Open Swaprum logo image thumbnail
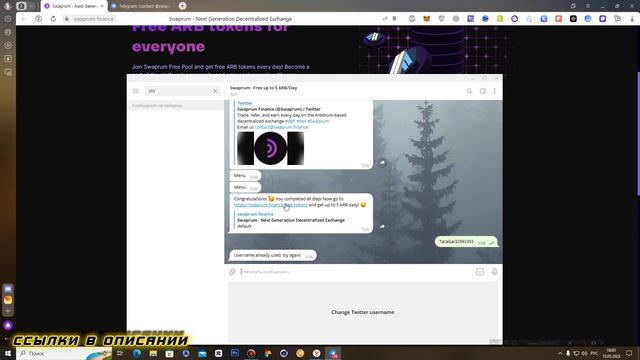The height and width of the screenshot is (360, 640). (x=271, y=148)
